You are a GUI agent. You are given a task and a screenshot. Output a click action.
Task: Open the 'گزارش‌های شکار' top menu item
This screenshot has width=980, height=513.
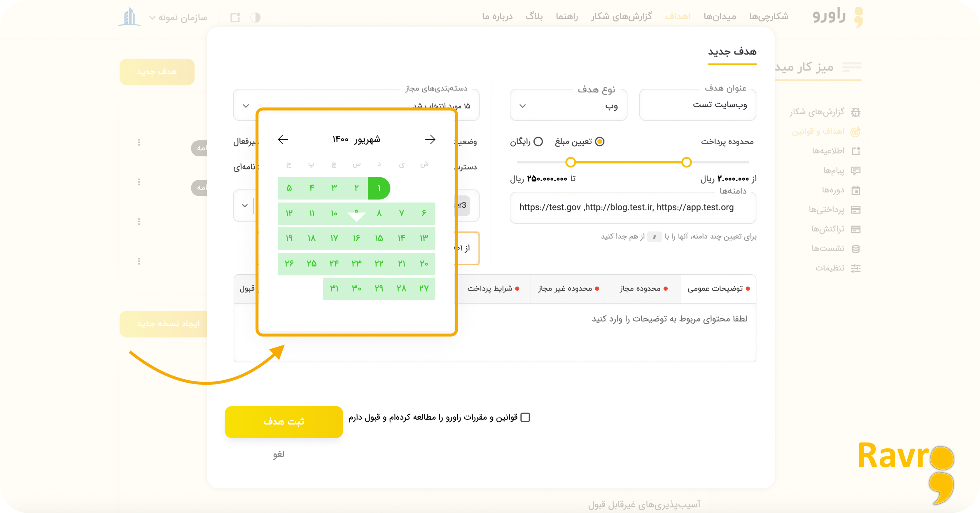[x=621, y=16]
